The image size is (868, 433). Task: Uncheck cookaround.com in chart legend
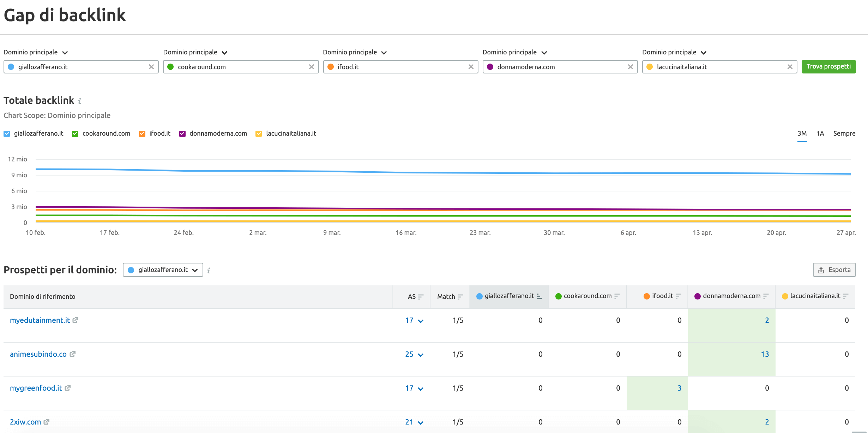(75, 134)
